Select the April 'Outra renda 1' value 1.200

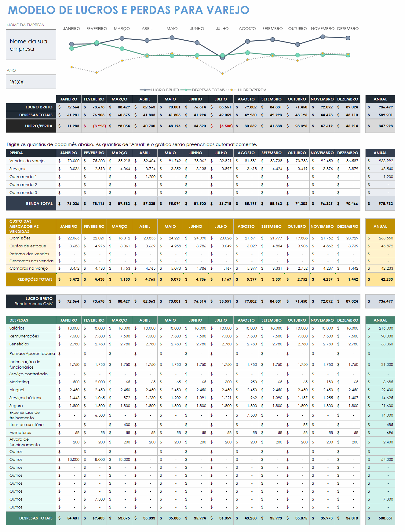(145, 177)
